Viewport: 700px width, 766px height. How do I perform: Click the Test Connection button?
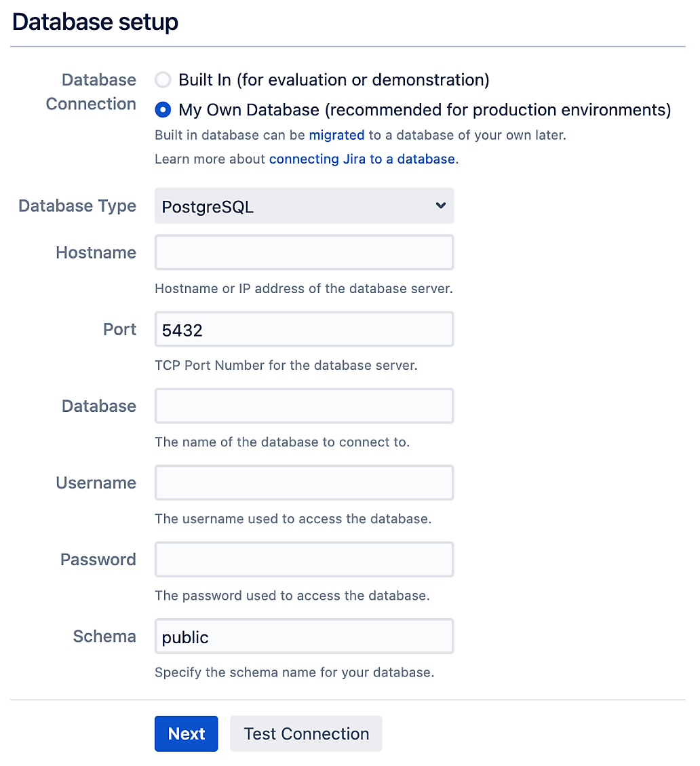tap(307, 733)
